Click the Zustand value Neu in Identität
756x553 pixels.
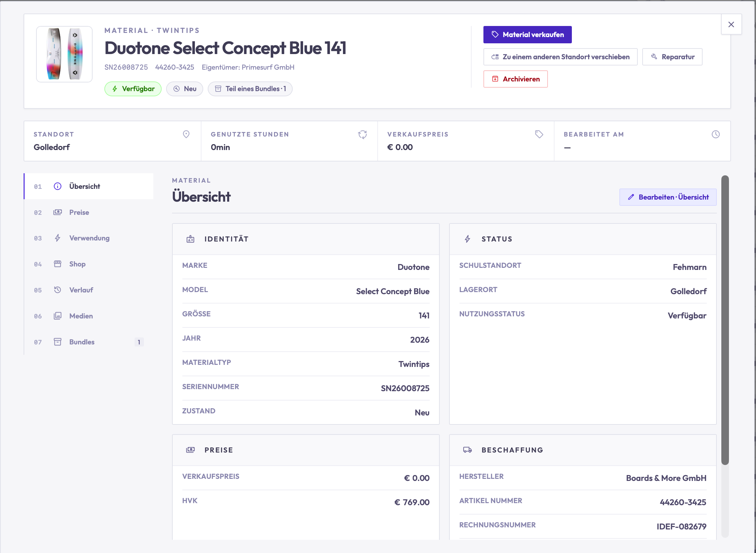click(422, 413)
